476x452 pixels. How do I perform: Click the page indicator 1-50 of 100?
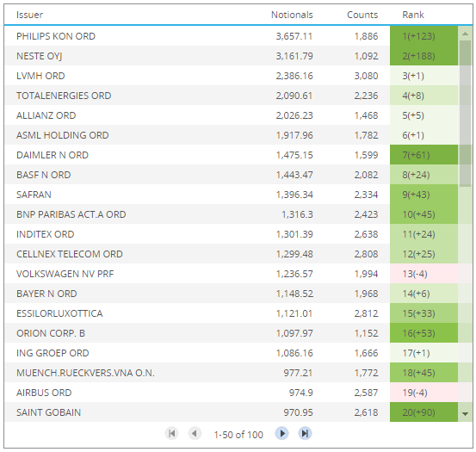238,435
